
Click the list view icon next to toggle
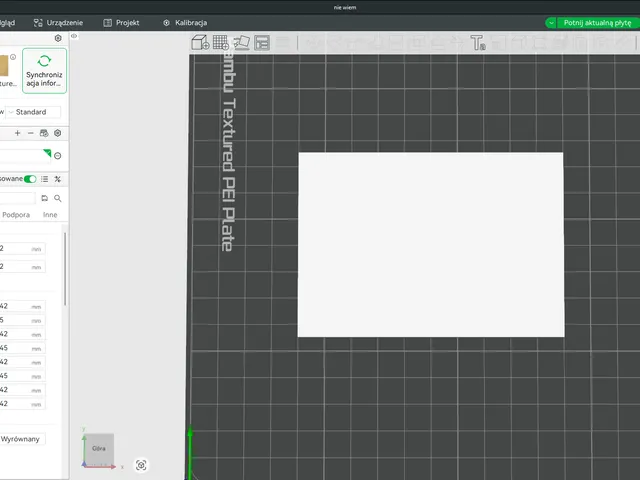(x=44, y=179)
